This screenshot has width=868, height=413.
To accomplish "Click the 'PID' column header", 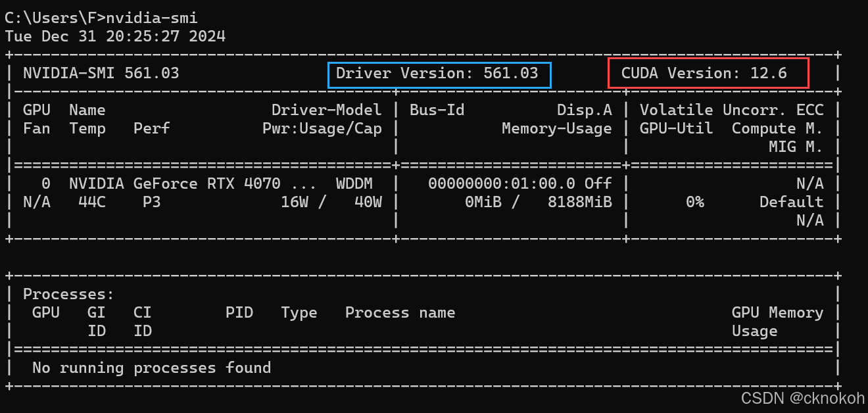I will [x=239, y=312].
